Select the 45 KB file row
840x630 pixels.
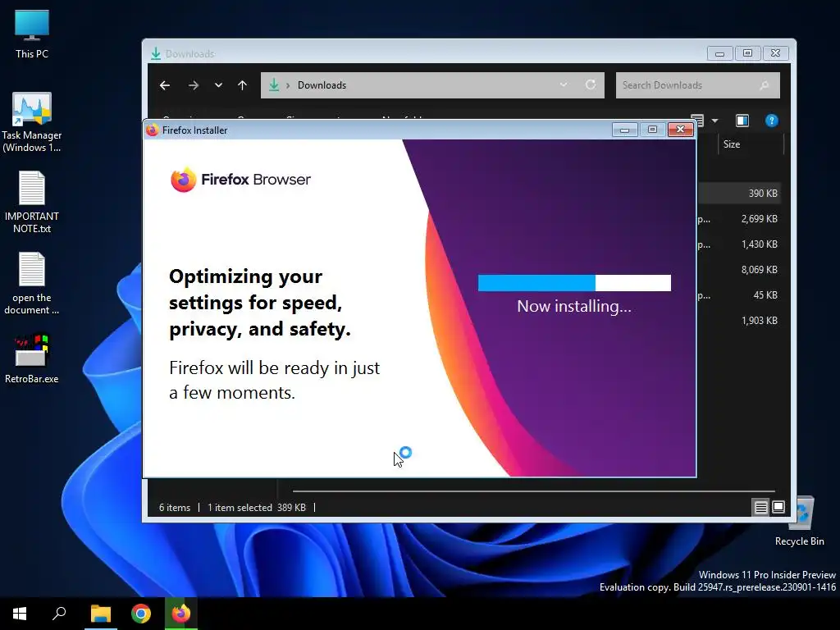[739, 295]
